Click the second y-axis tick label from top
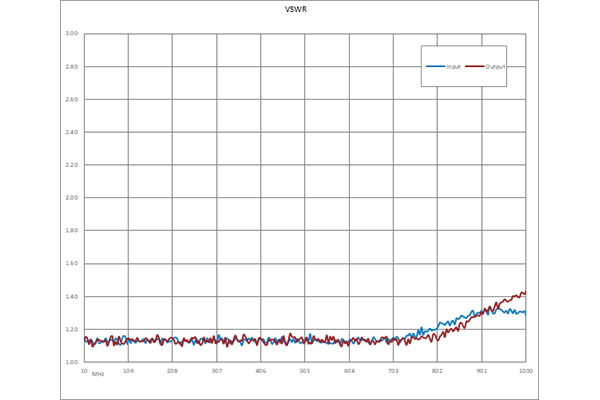Screen dimensions: 600x400 pyautogui.click(x=73, y=66)
